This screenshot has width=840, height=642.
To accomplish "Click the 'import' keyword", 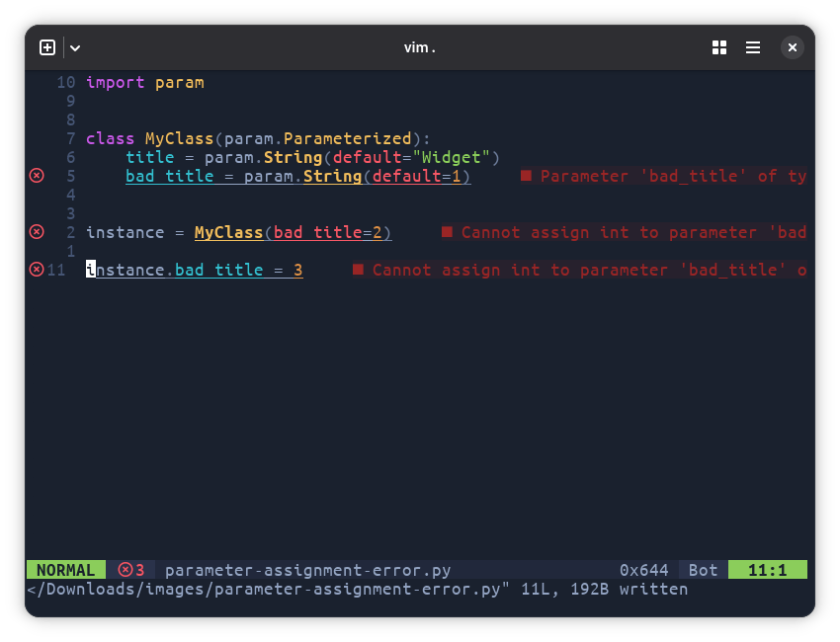I will click(x=116, y=82).
